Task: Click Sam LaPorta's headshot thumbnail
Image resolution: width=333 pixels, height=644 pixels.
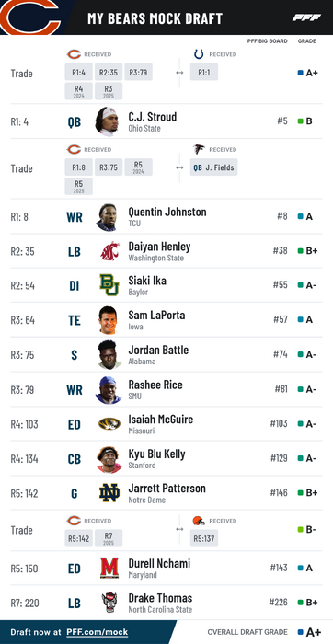Action: click(109, 320)
